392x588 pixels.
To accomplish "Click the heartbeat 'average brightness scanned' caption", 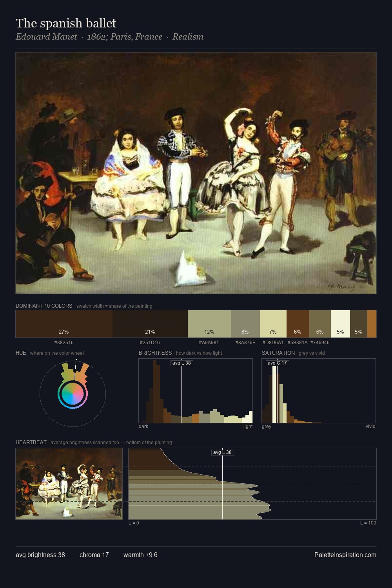I will (x=111, y=443).
